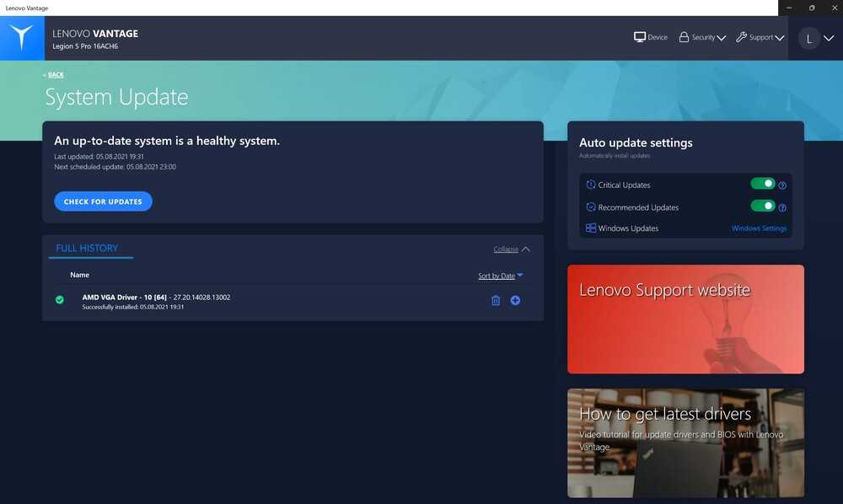The image size is (843, 504).
Task: Turn off Recommended Updates toggle
Action: coord(762,206)
